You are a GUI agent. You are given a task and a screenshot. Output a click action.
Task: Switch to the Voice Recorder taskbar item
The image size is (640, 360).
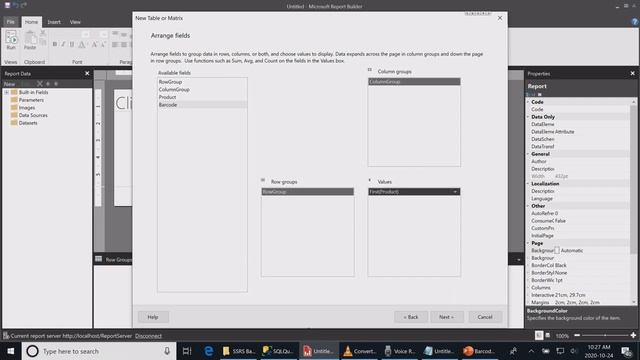(400, 351)
